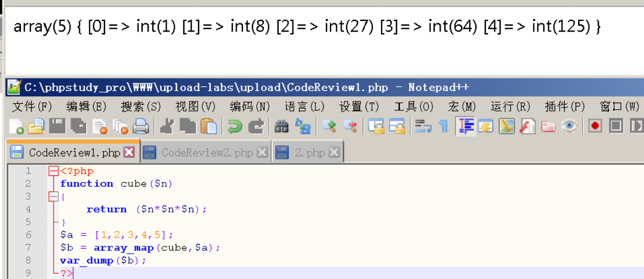Image resolution: width=644 pixels, height=279 pixels.
Task: Click the Paste clipboard icon
Action: point(209,126)
